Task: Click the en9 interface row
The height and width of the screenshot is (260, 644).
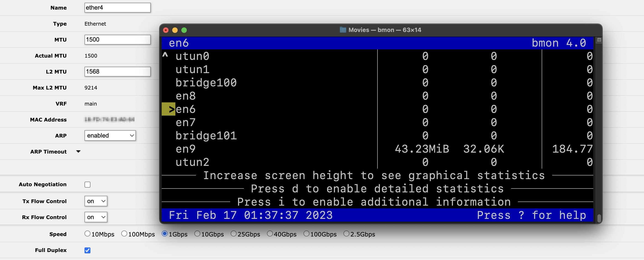Action: [377, 149]
